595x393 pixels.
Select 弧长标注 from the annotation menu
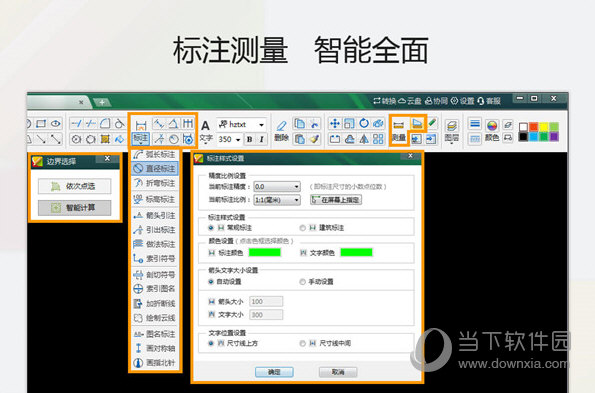click(x=155, y=154)
